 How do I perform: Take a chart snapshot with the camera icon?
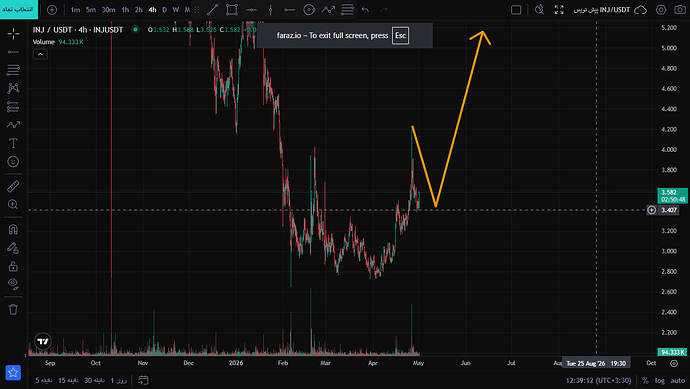[x=680, y=10]
